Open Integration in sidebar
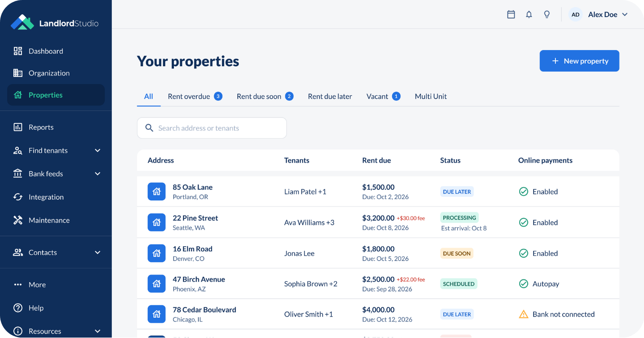This screenshot has width=644, height=338. click(56, 197)
